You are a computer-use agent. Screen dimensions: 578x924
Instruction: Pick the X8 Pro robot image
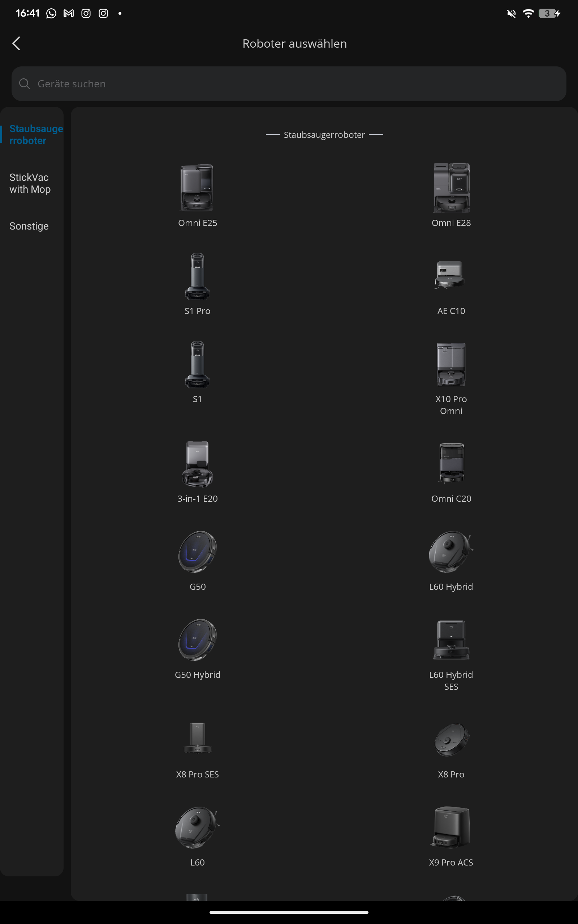[452, 740]
